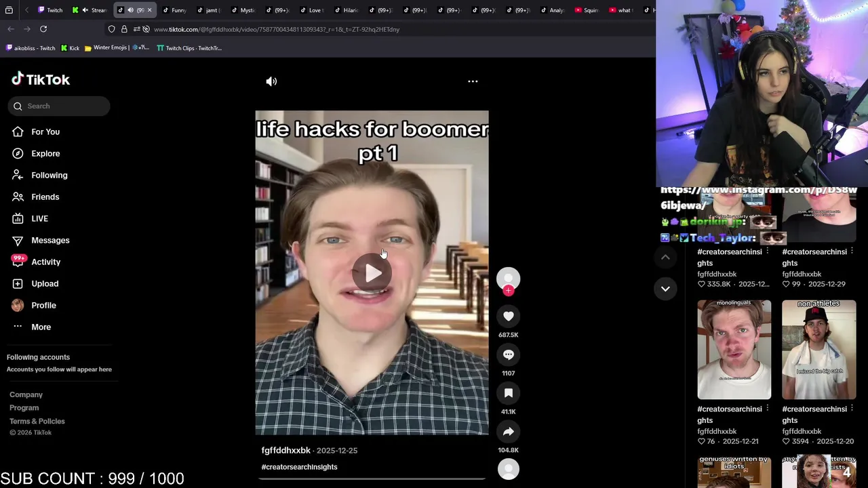Go to next video with the down arrow
The height and width of the screenshot is (488, 868).
(665, 289)
